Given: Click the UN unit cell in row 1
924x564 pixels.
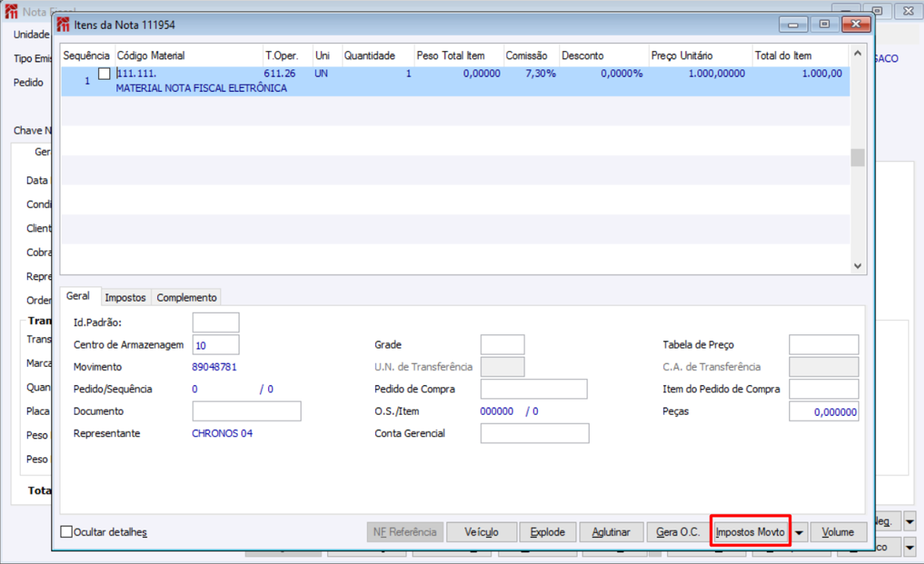Looking at the screenshot, I should (x=321, y=73).
